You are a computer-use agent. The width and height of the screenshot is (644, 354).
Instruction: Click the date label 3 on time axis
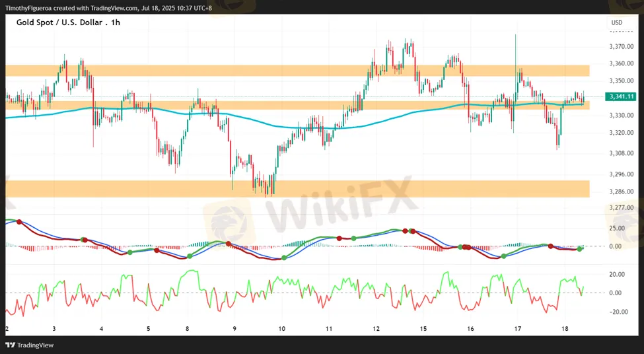coord(54,329)
